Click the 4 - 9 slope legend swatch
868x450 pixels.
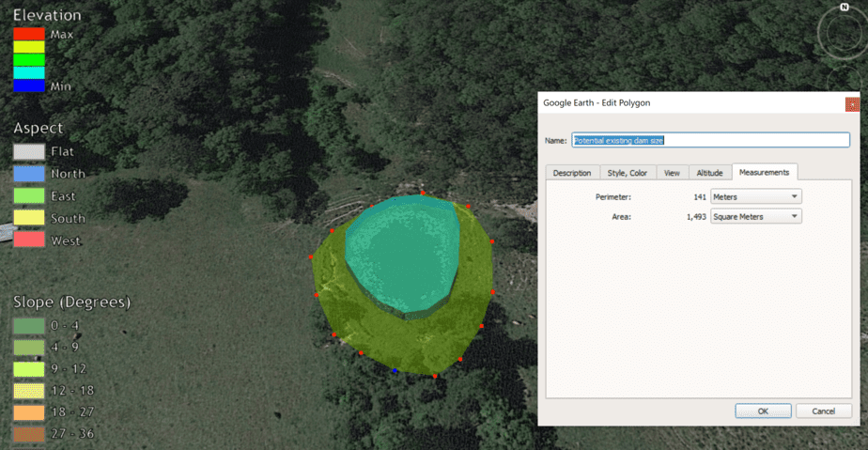click(29, 348)
